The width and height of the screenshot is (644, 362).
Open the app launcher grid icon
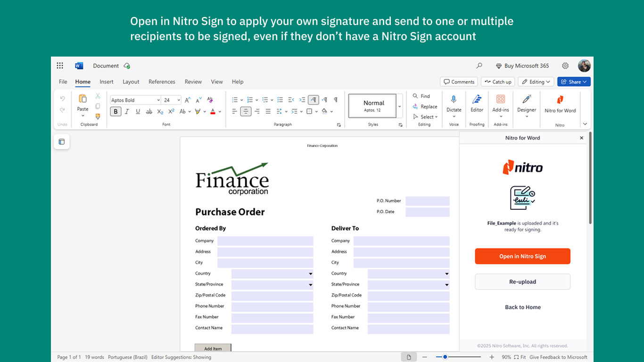click(60, 66)
